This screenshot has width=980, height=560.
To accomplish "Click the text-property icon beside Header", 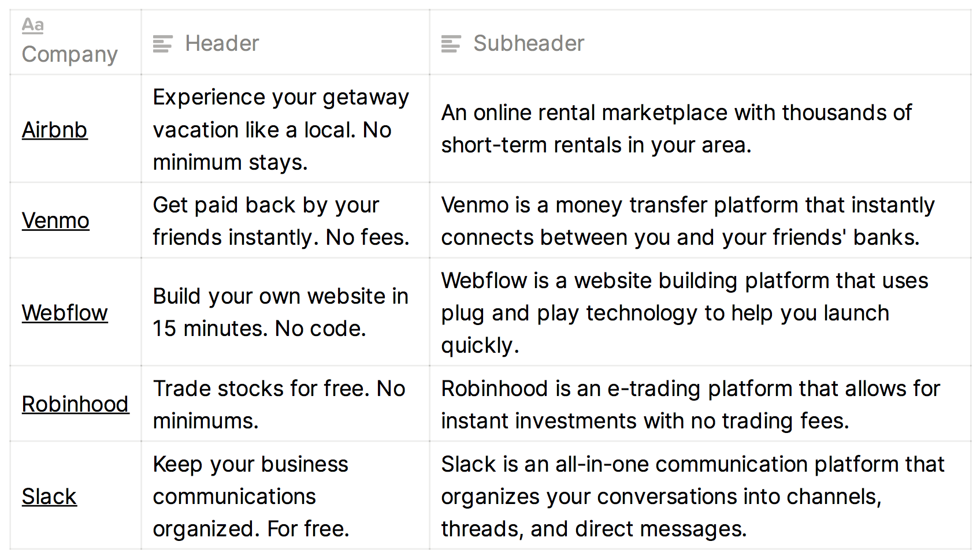I will coord(162,44).
